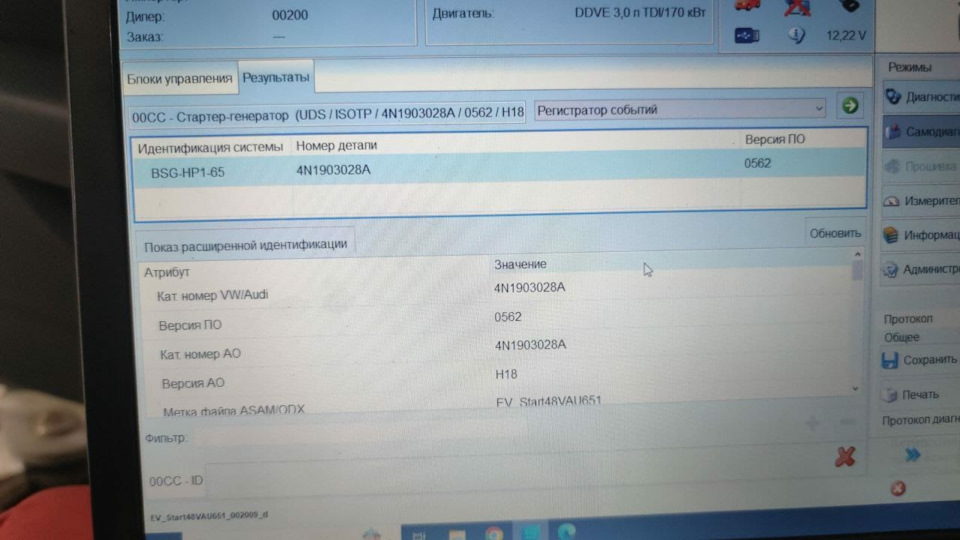
Task: Open File Explorer from the taskbar
Action: [x=457, y=534]
